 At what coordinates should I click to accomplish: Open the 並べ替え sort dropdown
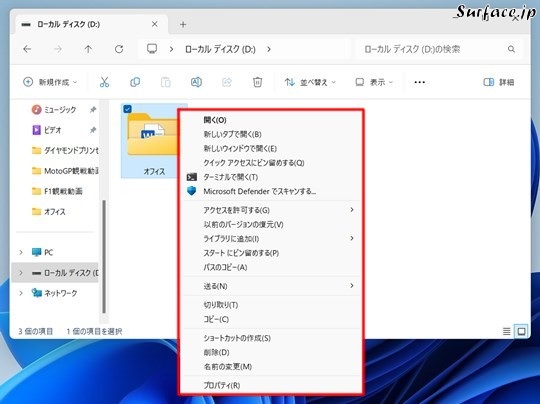click(310, 82)
